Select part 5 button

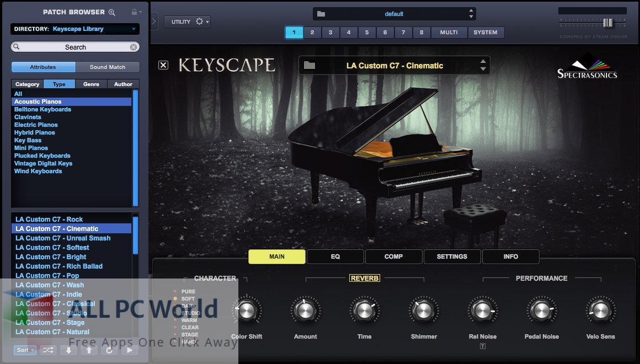[x=367, y=32]
